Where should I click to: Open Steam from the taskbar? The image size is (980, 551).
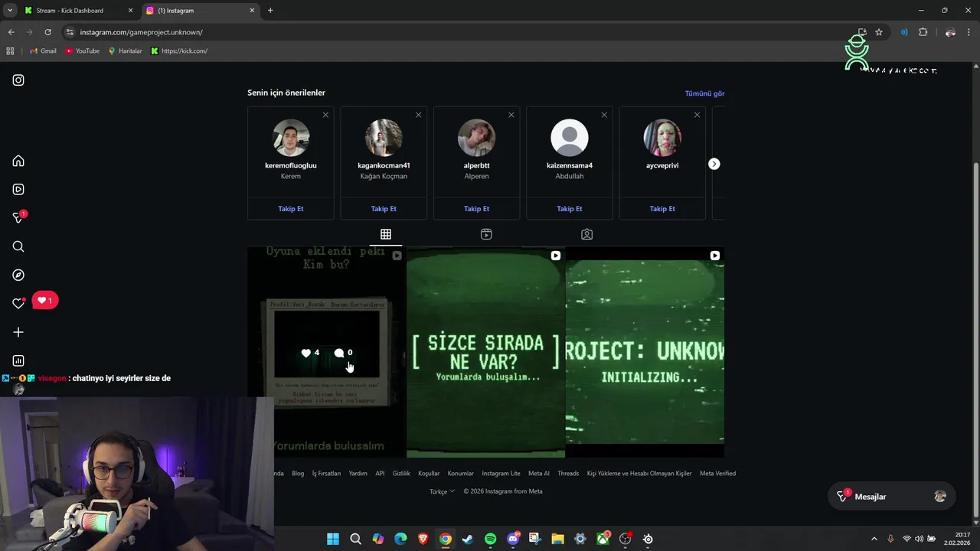pos(468,539)
